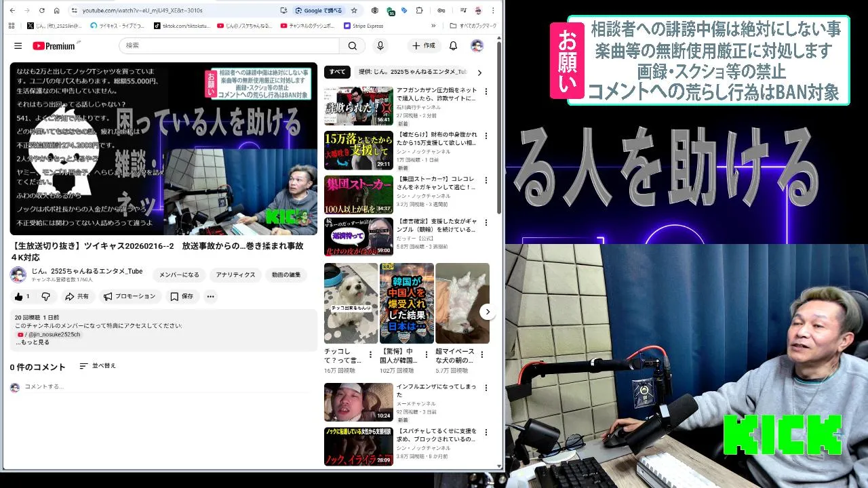868x488 pixels.
Task: Open すべてのブックマーク folder
Action: 473,26
